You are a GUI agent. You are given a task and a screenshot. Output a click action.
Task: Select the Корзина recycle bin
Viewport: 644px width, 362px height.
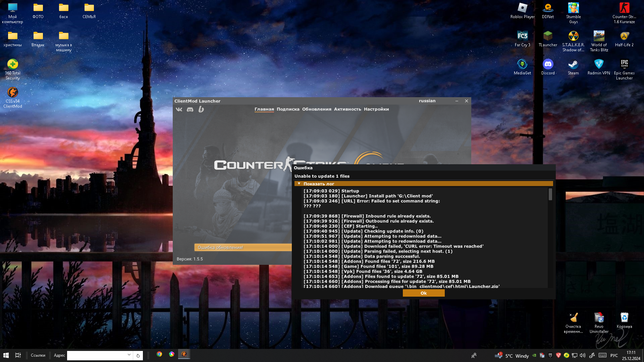point(624,320)
